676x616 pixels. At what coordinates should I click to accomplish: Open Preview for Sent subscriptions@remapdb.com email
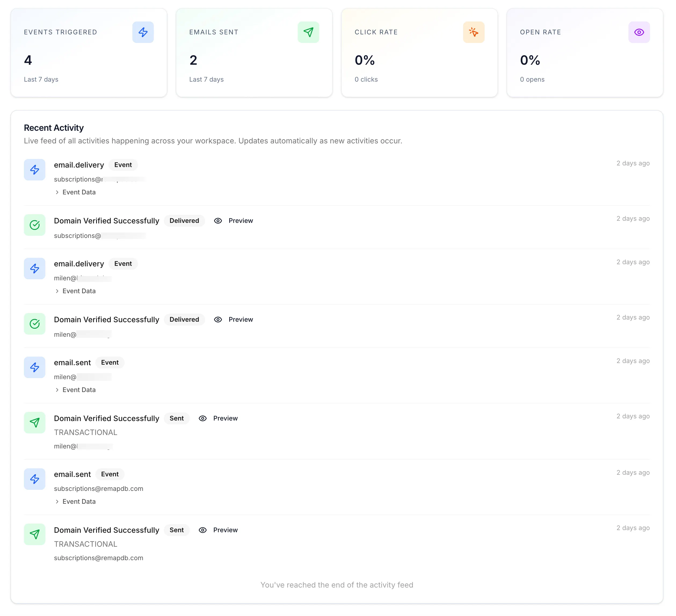tap(225, 530)
